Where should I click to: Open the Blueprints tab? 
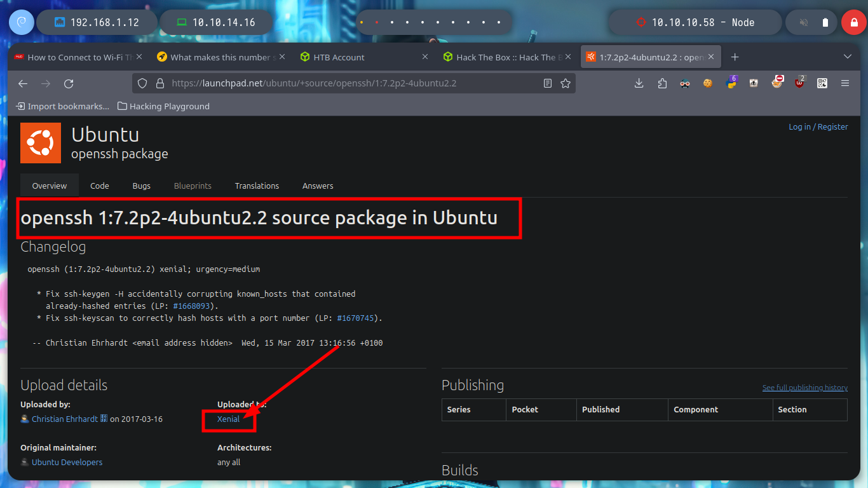click(193, 186)
